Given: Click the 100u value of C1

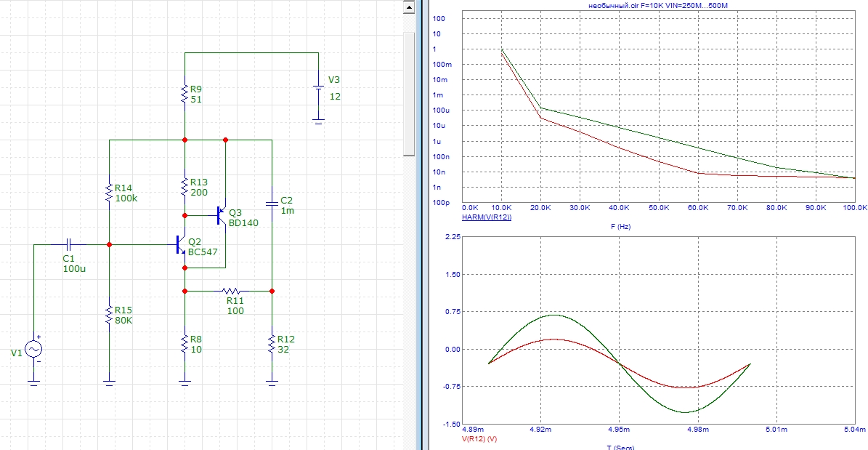Looking at the screenshot, I should [74, 269].
